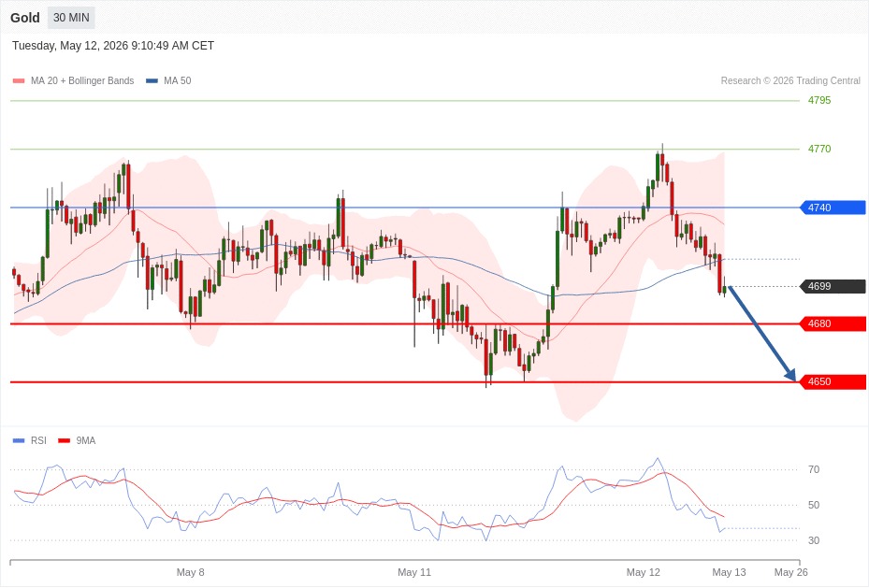This screenshot has height=588, width=869.
Task: Click the MA 50 legend swatch
Action: (x=152, y=80)
